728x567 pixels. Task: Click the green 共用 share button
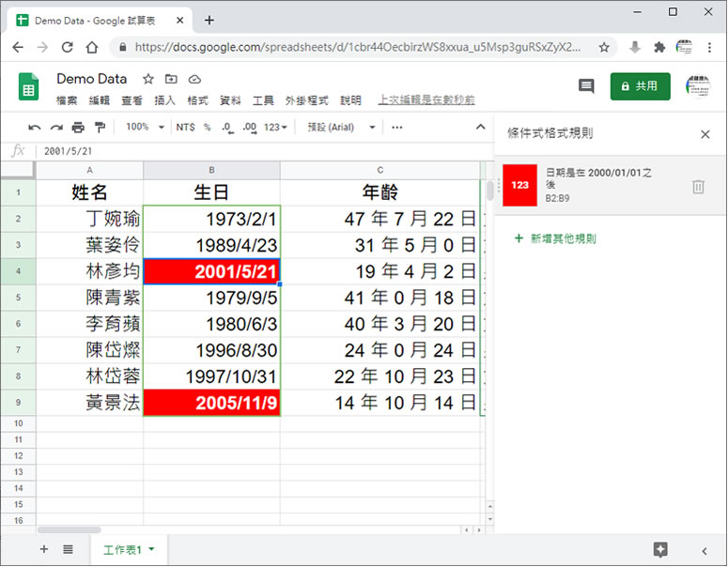tap(640, 86)
